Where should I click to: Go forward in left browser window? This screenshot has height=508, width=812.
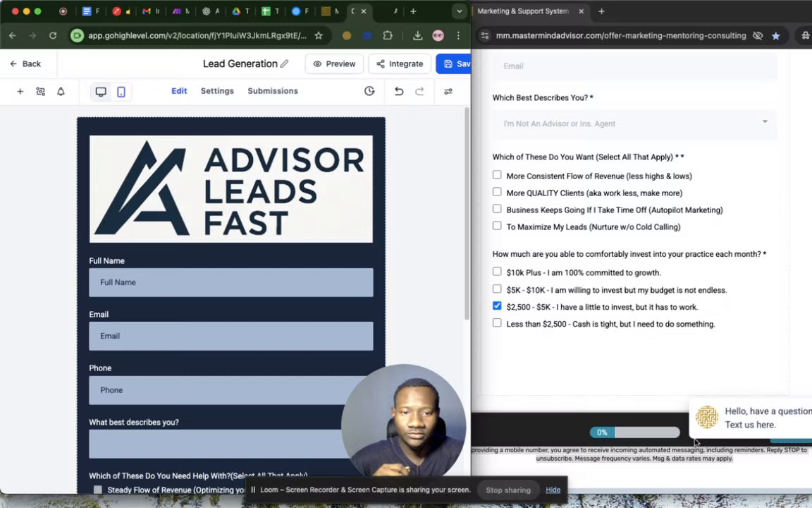pos(32,35)
